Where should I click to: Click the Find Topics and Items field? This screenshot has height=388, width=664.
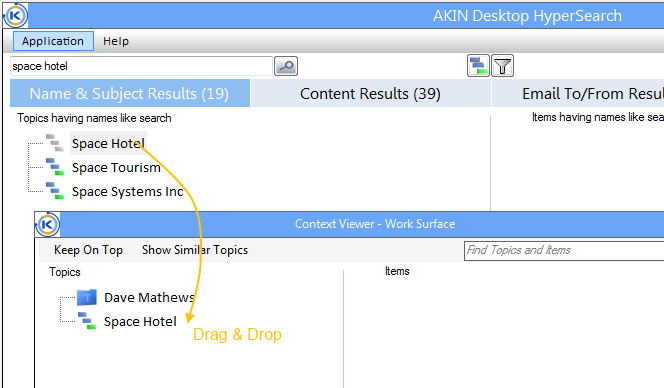coord(564,251)
